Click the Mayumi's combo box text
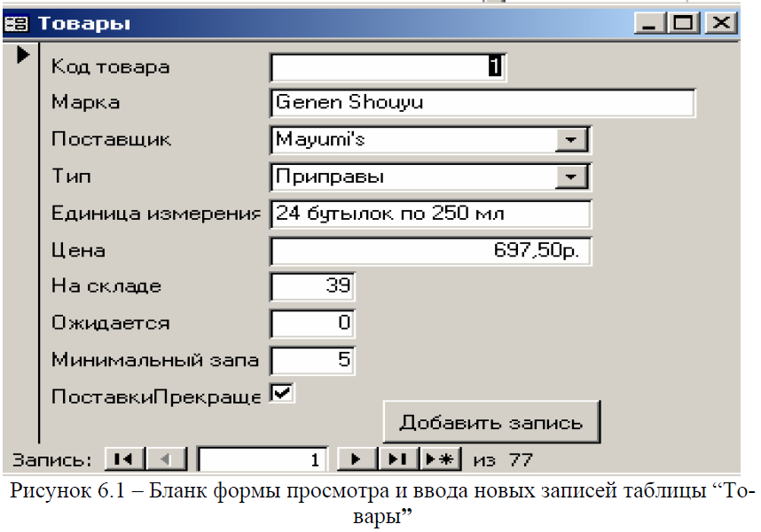 coord(320,140)
